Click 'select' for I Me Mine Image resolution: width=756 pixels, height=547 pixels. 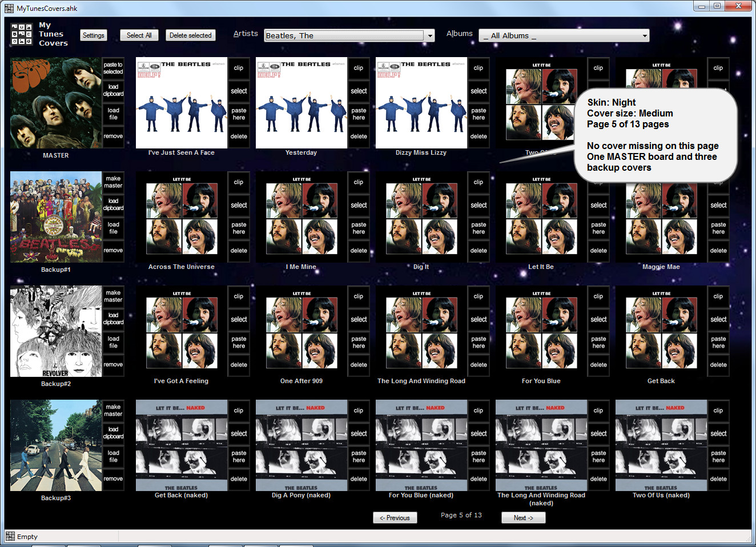pyautogui.click(x=359, y=205)
